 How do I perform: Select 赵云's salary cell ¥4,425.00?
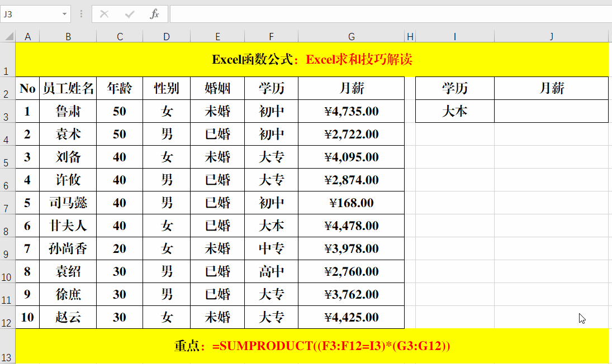pos(351,317)
